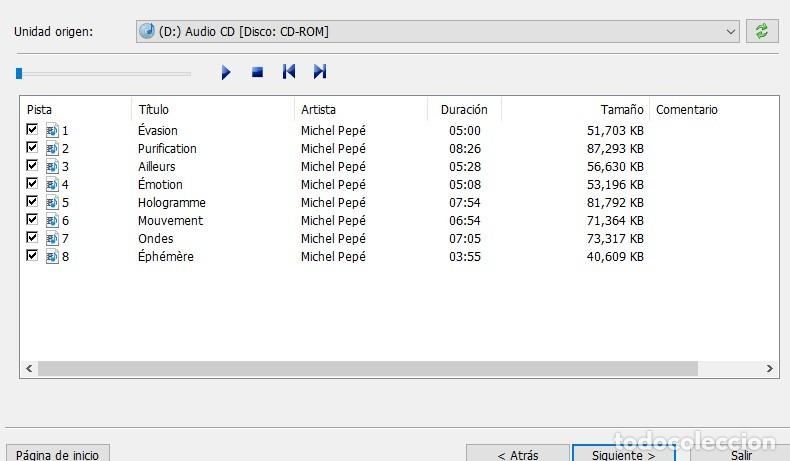790x461 pixels.
Task: Sort by the Pista column header
Action: click(76, 109)
